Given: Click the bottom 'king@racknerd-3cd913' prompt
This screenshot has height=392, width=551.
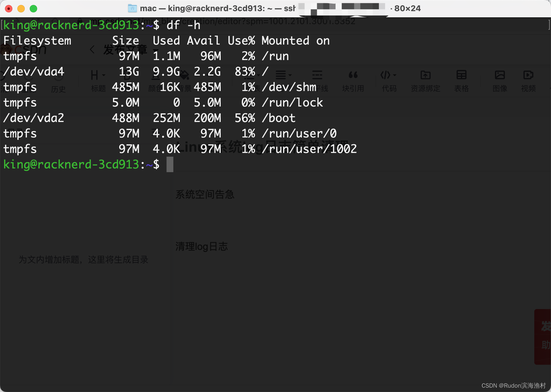Looking at the screenshot, I should click(x=71, y=164).
